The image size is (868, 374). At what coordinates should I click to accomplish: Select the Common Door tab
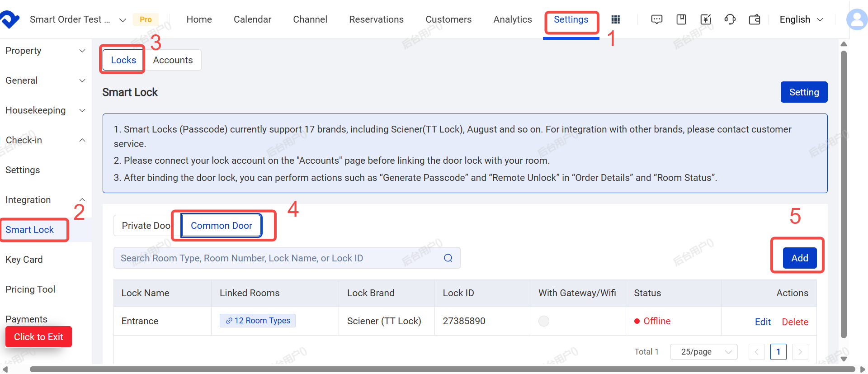pyautogui.click(x=222, y=226)
